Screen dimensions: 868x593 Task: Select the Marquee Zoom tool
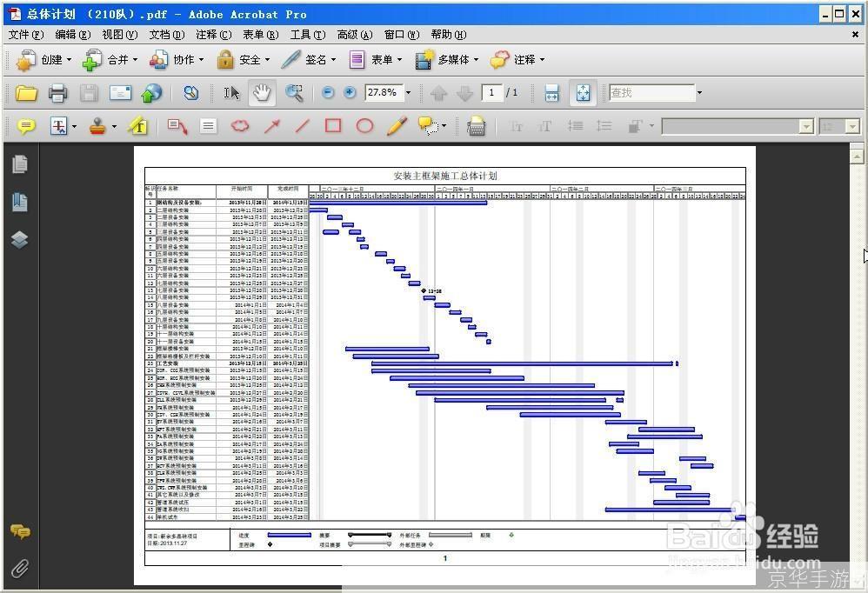294,93
